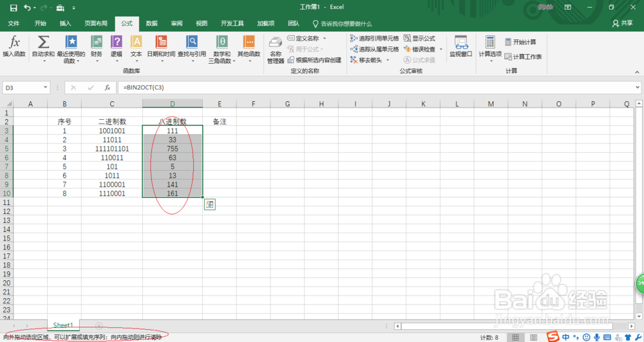Click the briefcase icon in quick access toolbar
The image size is (644, 342).
[61, 8]
